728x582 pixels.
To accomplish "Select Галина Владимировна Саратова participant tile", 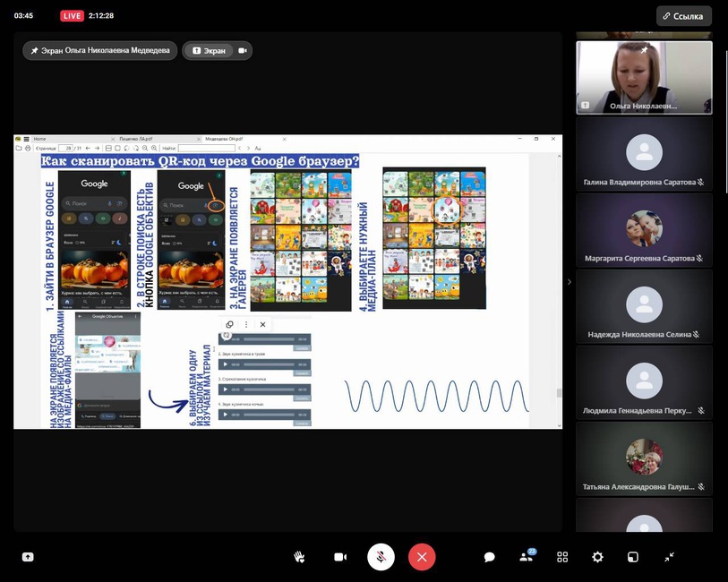I will [x=644, y=154].
